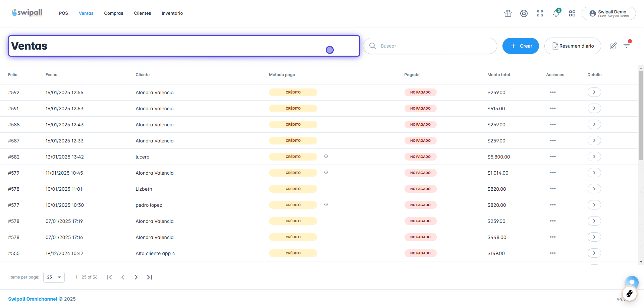Follow the Swipall Omnichannel footer link
The image size is (644, 308).
[x=33, y=299]
